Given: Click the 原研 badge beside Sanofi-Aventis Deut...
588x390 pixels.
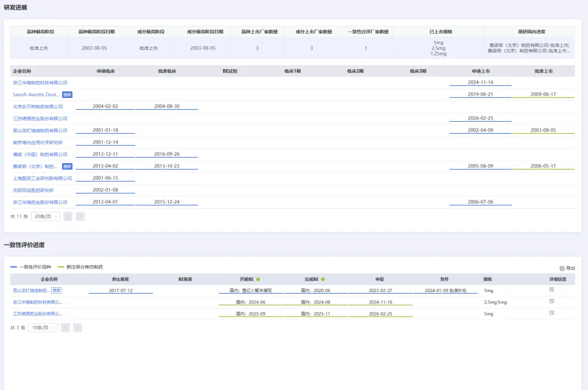Looking at the screenshot, I should click(x=67, y=95).
